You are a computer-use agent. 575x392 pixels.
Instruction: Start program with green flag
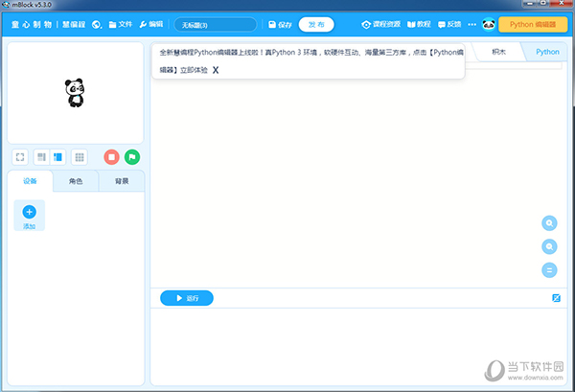coord(132,157)
